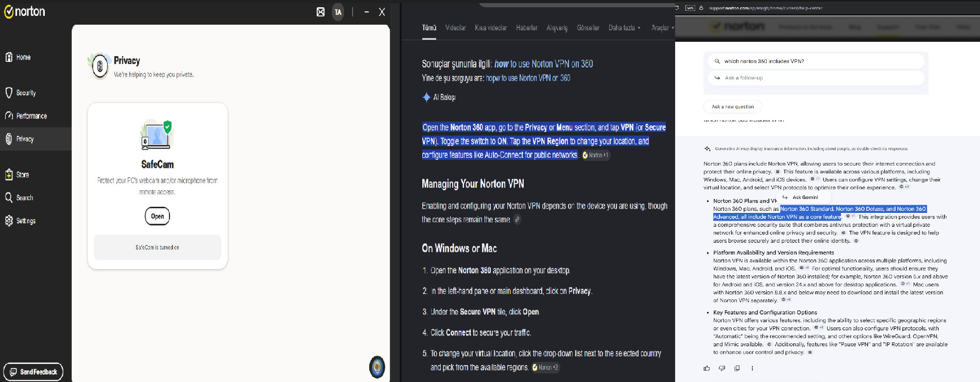Reload the Norton support page
The width and height of the screenshot is (980, 382).
[x=677, y=8]
